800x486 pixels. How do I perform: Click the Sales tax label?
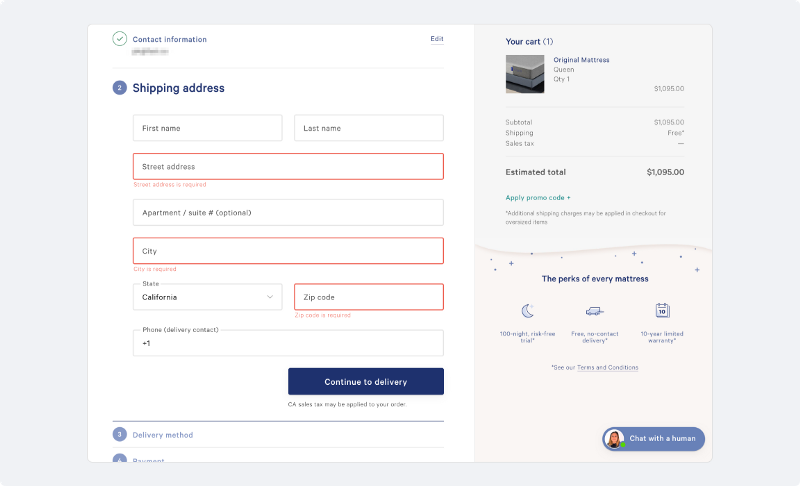519,143
